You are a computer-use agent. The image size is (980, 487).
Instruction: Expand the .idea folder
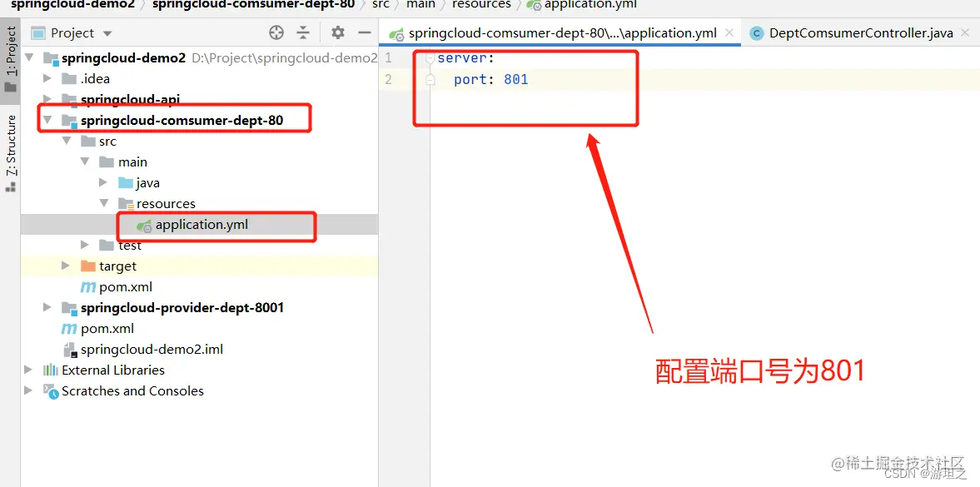click(x=47, y=79)
